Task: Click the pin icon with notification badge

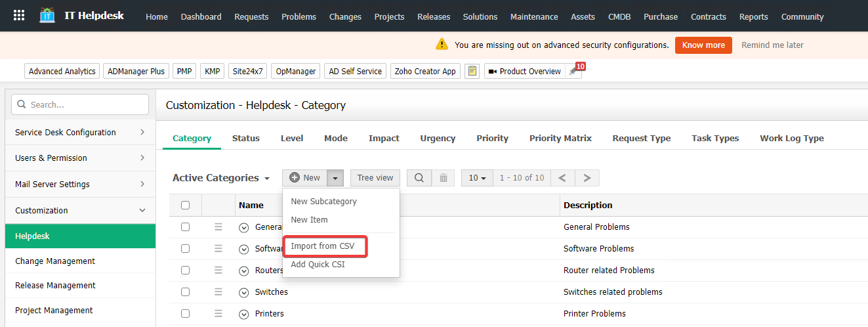Action: [574, 71]
